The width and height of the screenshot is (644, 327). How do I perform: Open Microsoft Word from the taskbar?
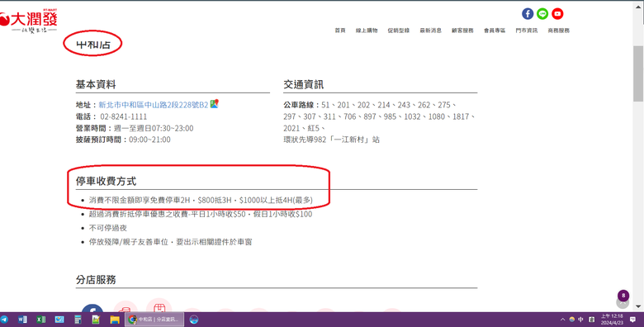[22, 320]
